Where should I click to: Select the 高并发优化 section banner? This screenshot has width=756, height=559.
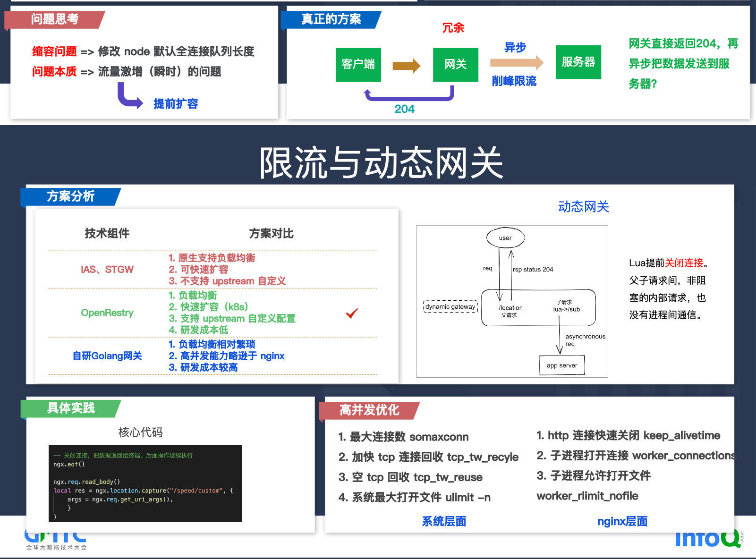click(x=369, y=410)
